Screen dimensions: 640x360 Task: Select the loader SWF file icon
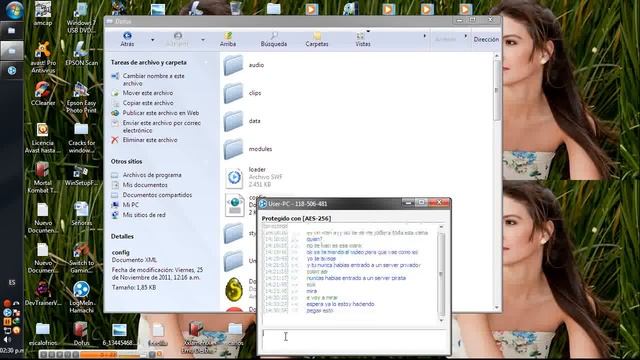coord(234,178)
